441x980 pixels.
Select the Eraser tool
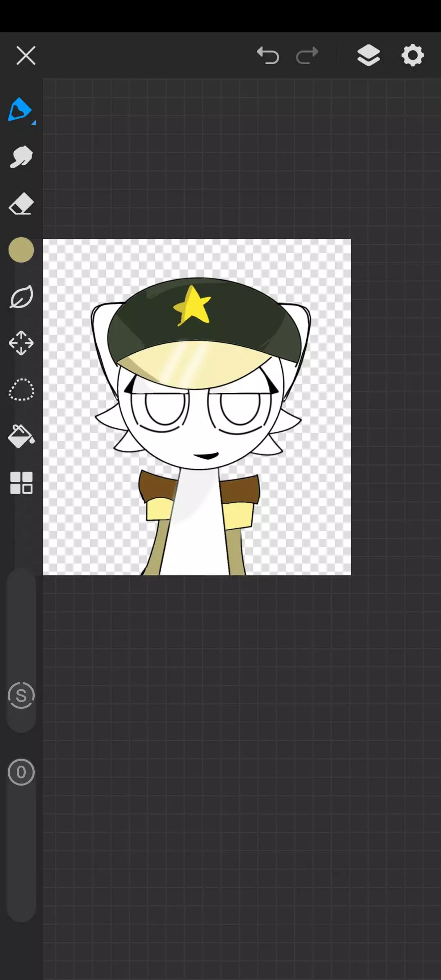coord(21,203)
